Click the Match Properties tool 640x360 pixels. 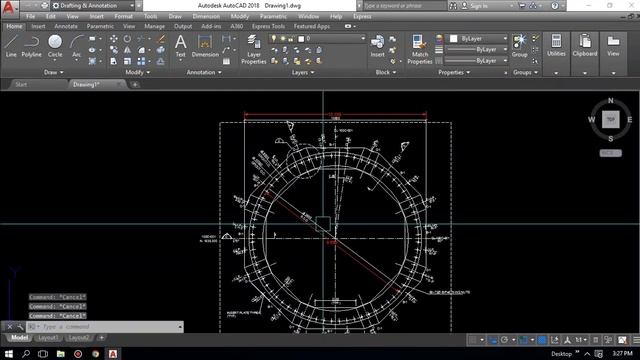tap(420, 49)
